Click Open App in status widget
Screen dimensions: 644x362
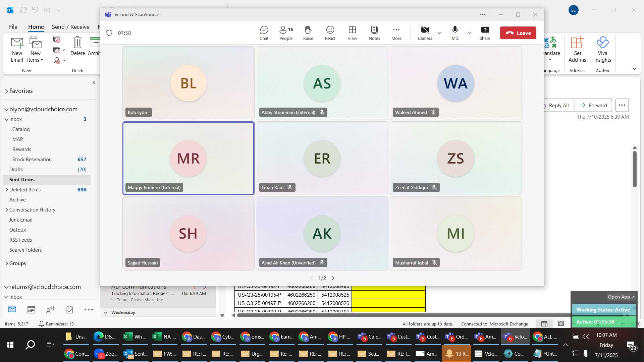[621, 297]
